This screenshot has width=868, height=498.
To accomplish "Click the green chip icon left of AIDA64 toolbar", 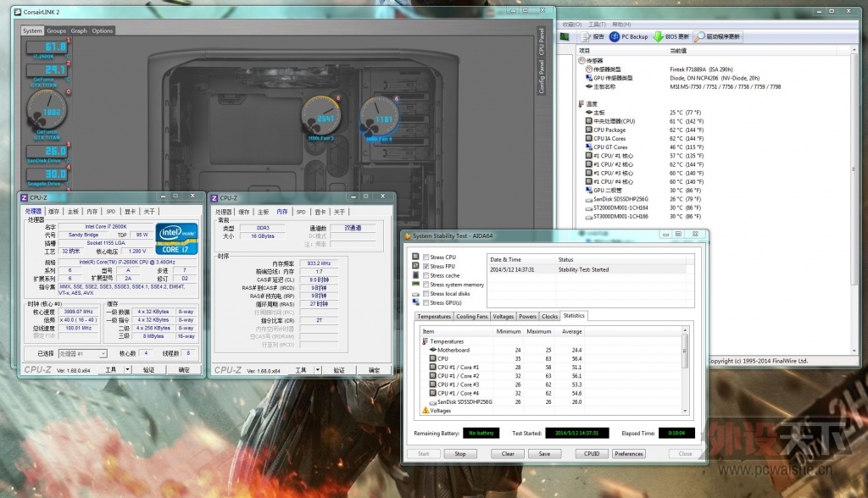I will click(x=564, y=36).
